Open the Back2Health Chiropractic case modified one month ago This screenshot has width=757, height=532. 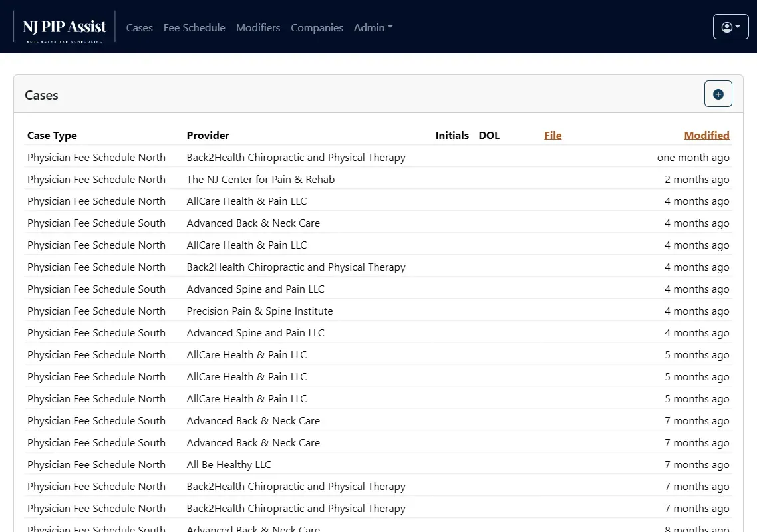pos(296,157)
